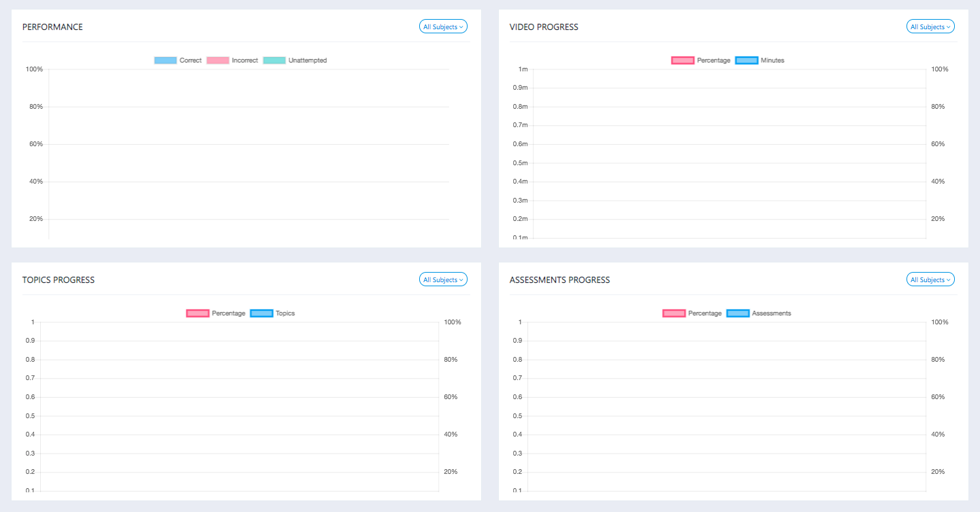Click the teal Unattempted legend swatch
The image size is (980, 512).
(x=274, y=61)
